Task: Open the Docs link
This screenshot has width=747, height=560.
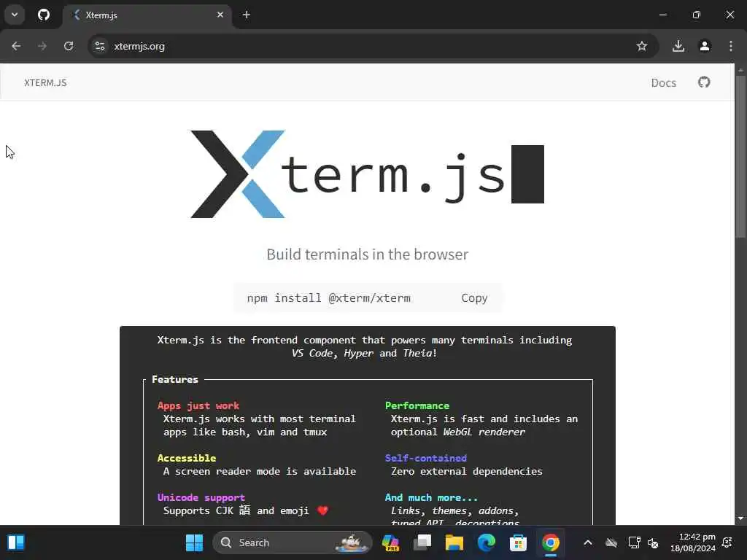Action: click(664, 83)
